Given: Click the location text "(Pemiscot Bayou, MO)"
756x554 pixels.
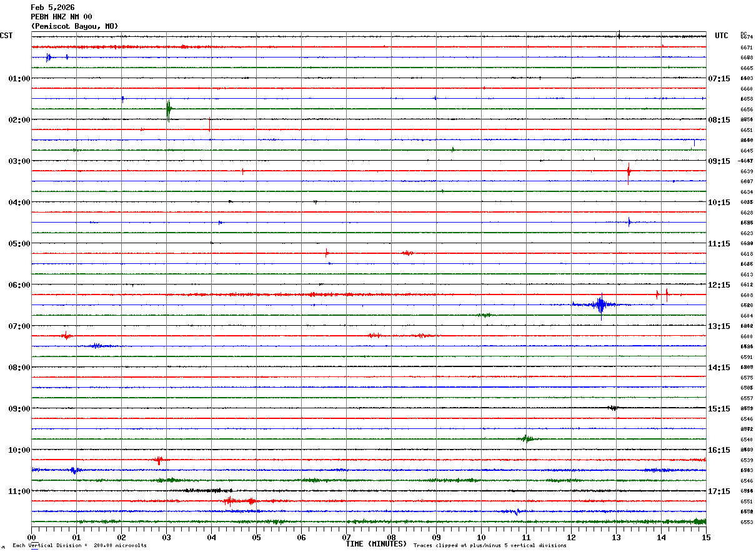Looking at the screenshot, I should (x=74, y=26).
